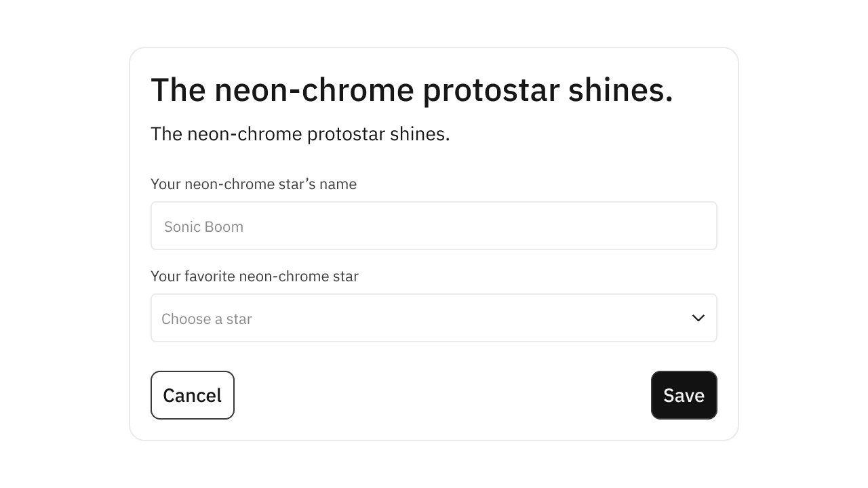
Task: Click the word "protostar" in the heading
Action: 491,90
